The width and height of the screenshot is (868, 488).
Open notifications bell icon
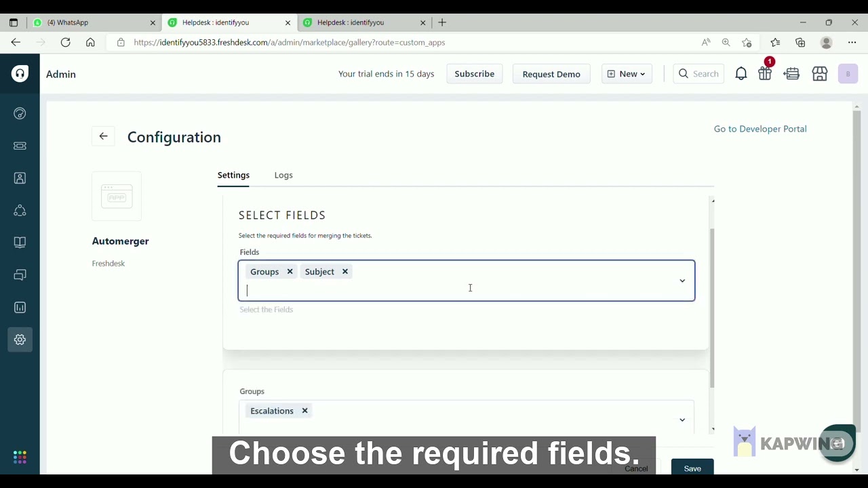point(741,74)
